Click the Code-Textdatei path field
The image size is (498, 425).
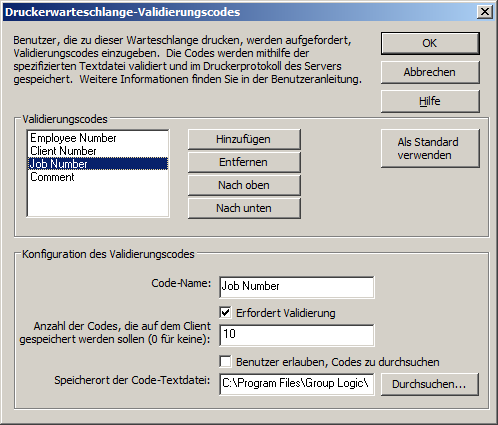(x=297, y=384)
